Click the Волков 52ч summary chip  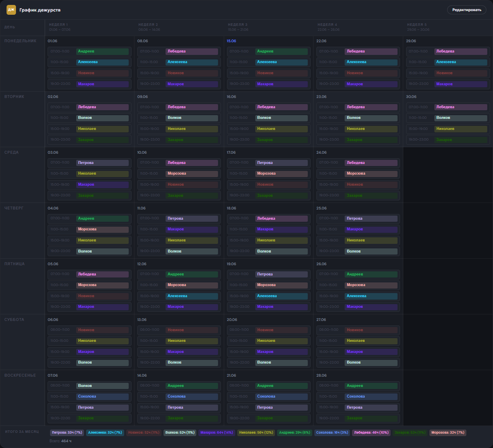180,432
